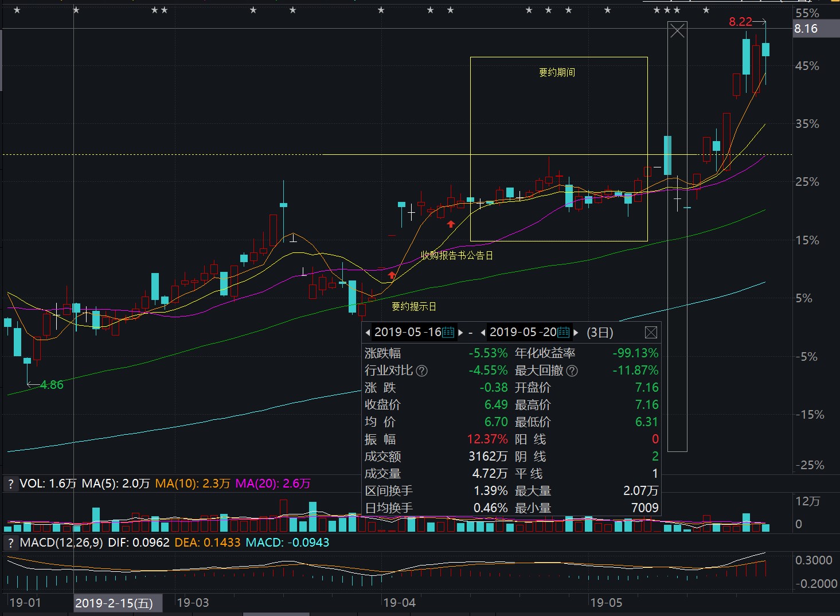Click the red arrow marker above 要约提示日

click(392, 276)
